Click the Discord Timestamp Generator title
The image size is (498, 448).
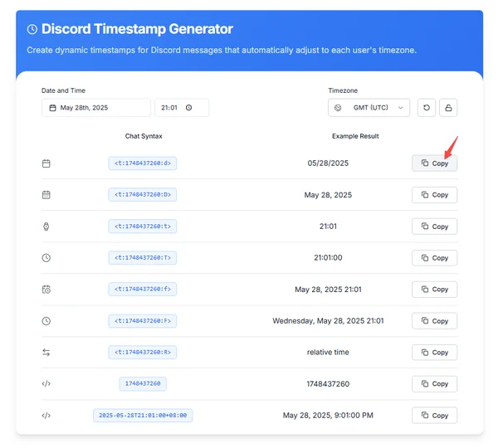pyautogui.click(x=137, y=29)
